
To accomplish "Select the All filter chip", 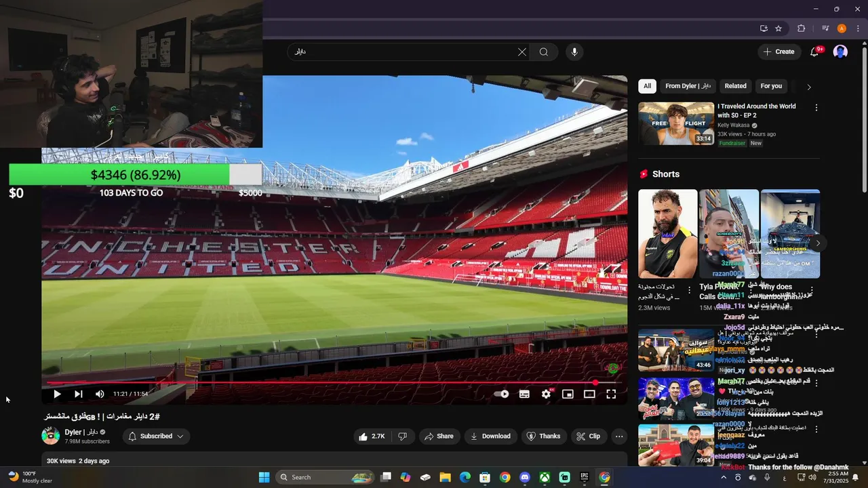I will coord(647,86).
